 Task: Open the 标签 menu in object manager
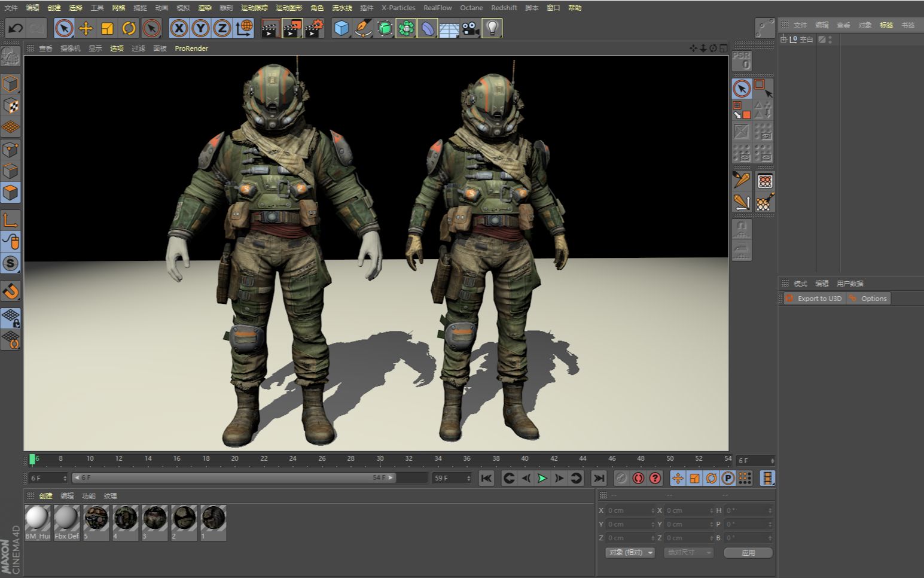coord(886,25)
